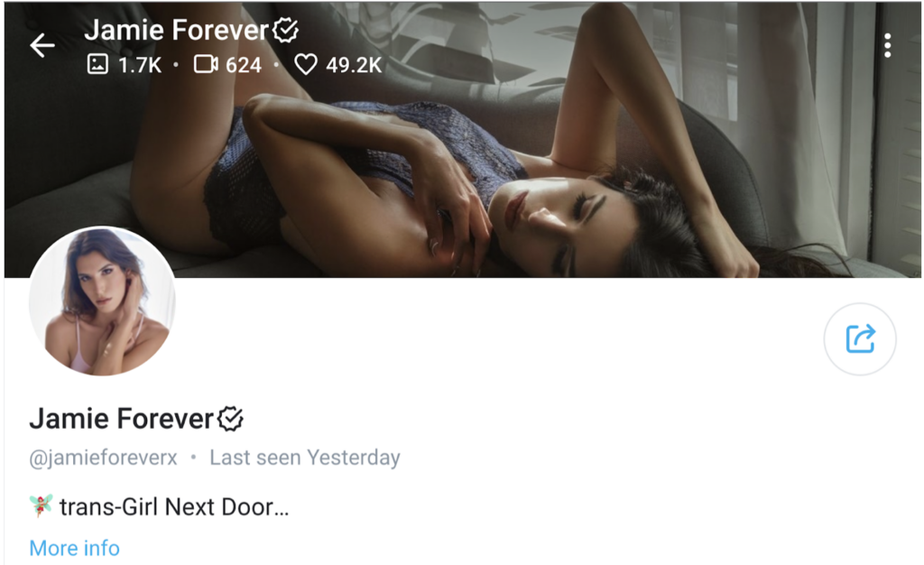This screenshot has height=565, width=924.
Task: Go back using the left arrow
Action: click(42, 45)
